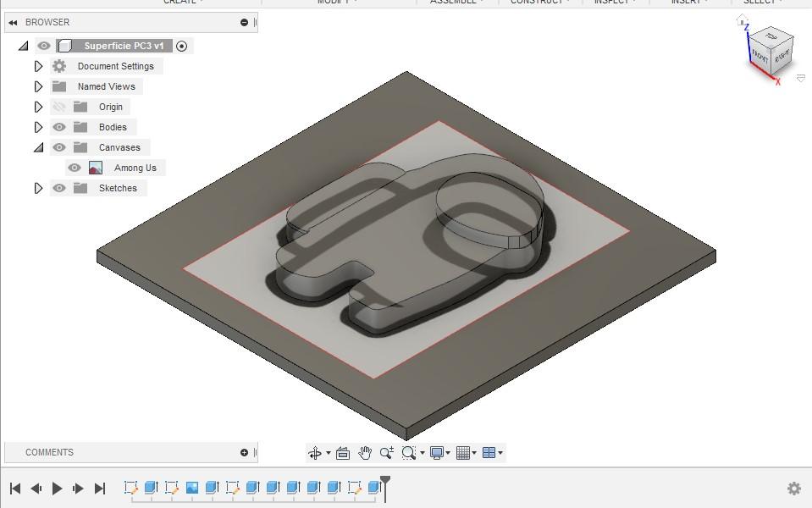Click the Document Settings gear icon
The width and height of the screenshot is (812, 508).
coord(59,66)
